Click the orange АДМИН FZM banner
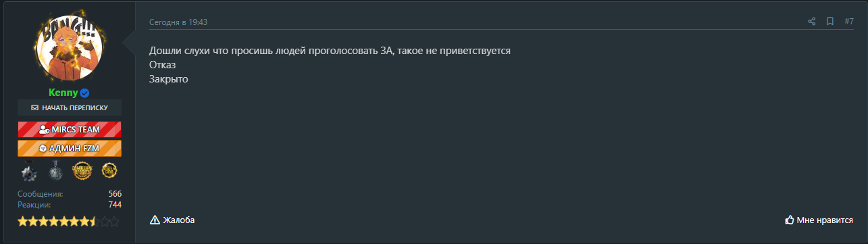This screenshot has width=868, height=244. (x=70, y=148)
